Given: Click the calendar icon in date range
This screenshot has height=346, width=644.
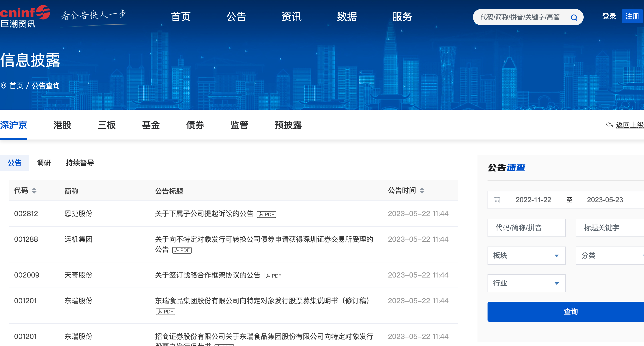Looking at the screenshot, I should coord(497,200).
